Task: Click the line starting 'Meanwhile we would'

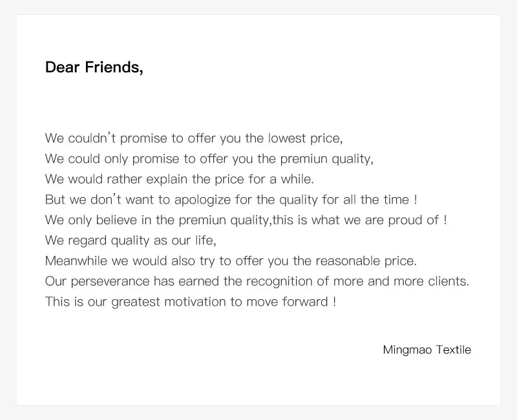Action: click(231, 261)
